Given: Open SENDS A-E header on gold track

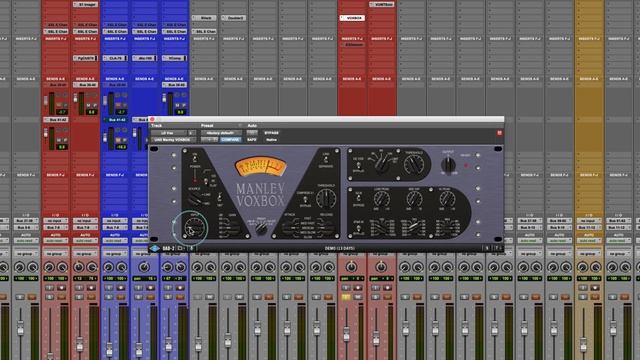Looking at the screenshot, I should point(589,79).
